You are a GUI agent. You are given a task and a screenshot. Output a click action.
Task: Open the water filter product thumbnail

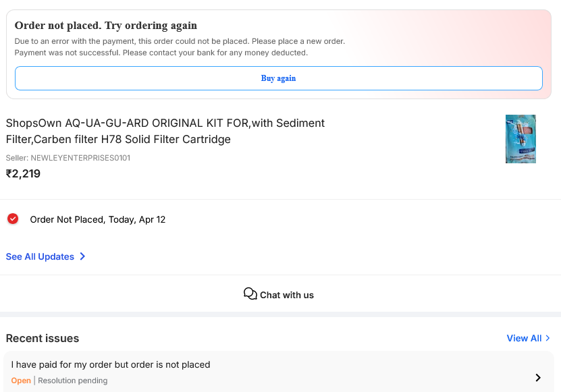(x=520, y=139)
